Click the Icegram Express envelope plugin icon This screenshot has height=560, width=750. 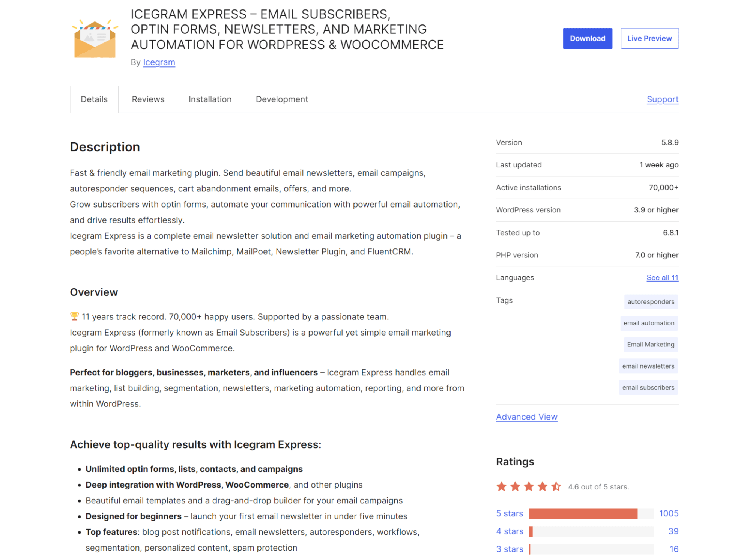tap(95, 38)
